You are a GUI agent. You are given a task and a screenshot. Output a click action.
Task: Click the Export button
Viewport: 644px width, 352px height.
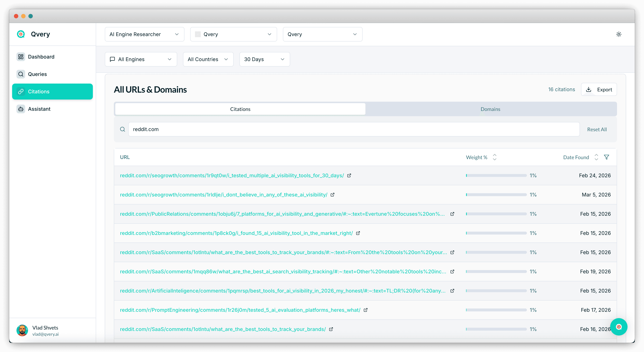point(599,90)
